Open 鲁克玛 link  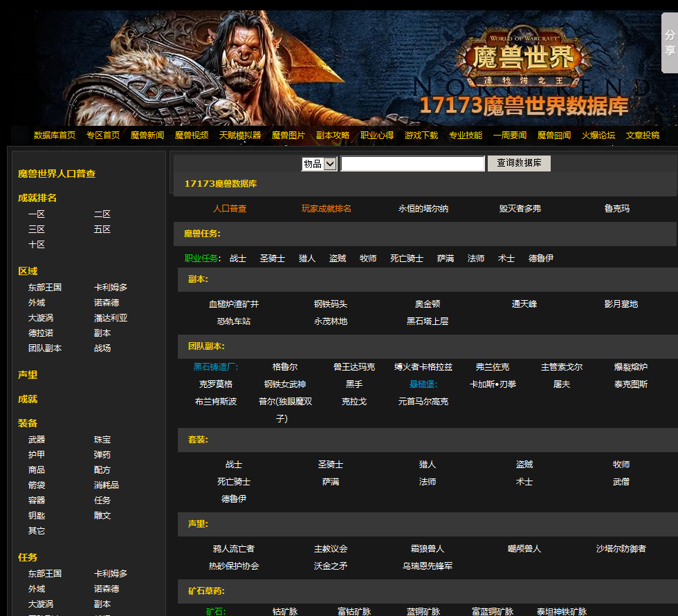617,209
